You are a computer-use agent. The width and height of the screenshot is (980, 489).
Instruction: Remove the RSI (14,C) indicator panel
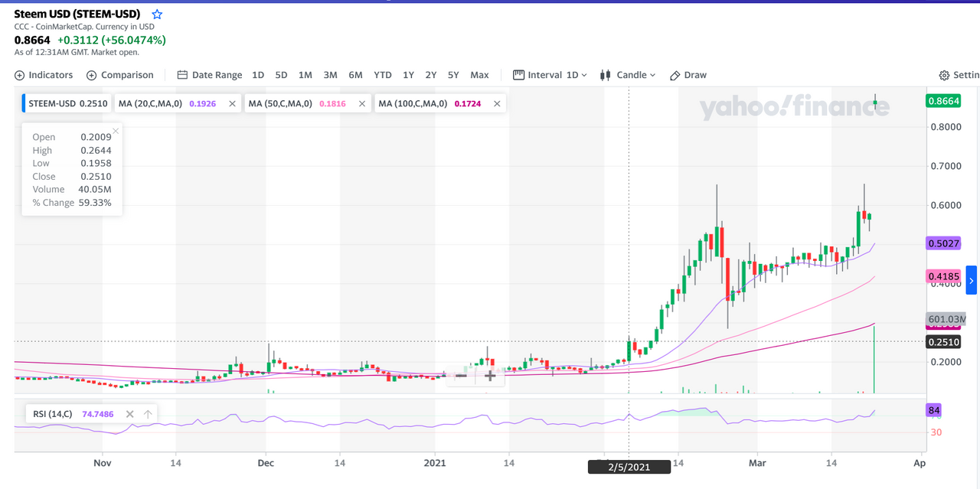pos(130,414)
